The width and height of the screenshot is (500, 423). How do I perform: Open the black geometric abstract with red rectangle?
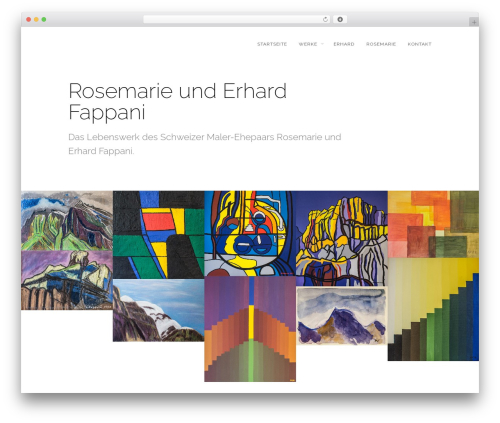158,235
